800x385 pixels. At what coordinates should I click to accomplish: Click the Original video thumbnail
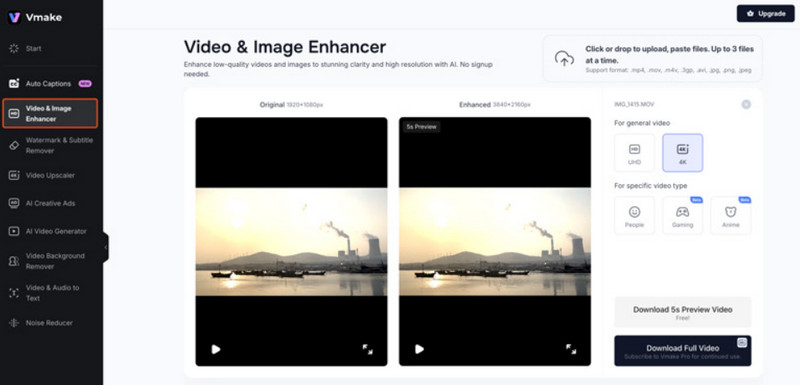point(291,242)
